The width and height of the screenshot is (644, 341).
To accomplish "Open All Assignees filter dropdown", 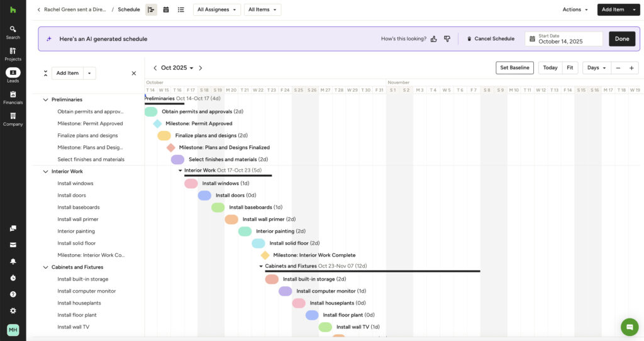I will click(x=217, y=9).
